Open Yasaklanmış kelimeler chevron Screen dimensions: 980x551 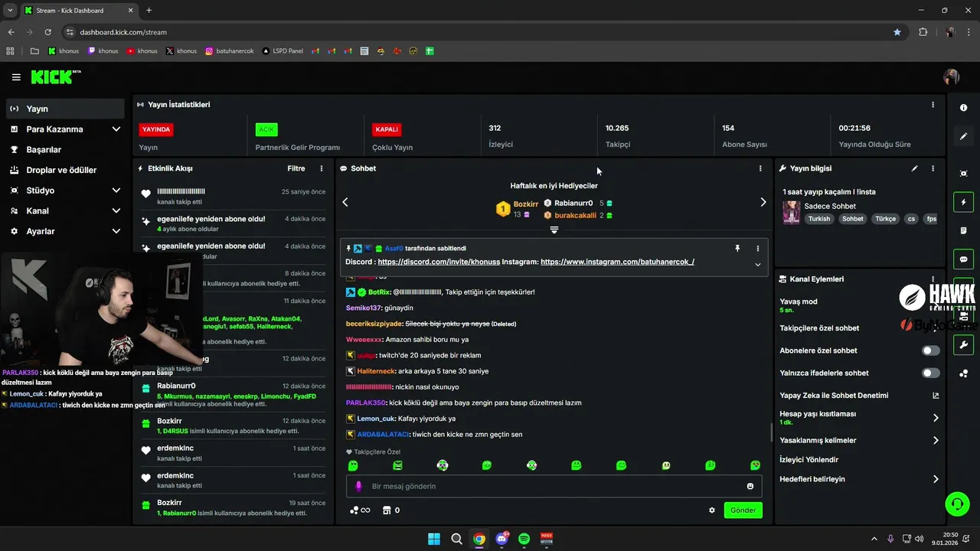tap(936, 441)
